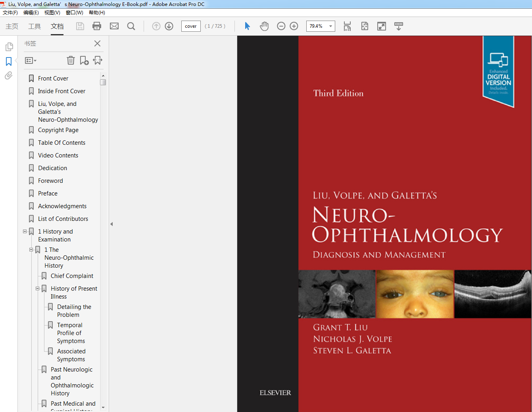Open the 窗口(W) menu
Image resolution: width=532 pixels, height=412 pixels.
[x=74, y=13]
